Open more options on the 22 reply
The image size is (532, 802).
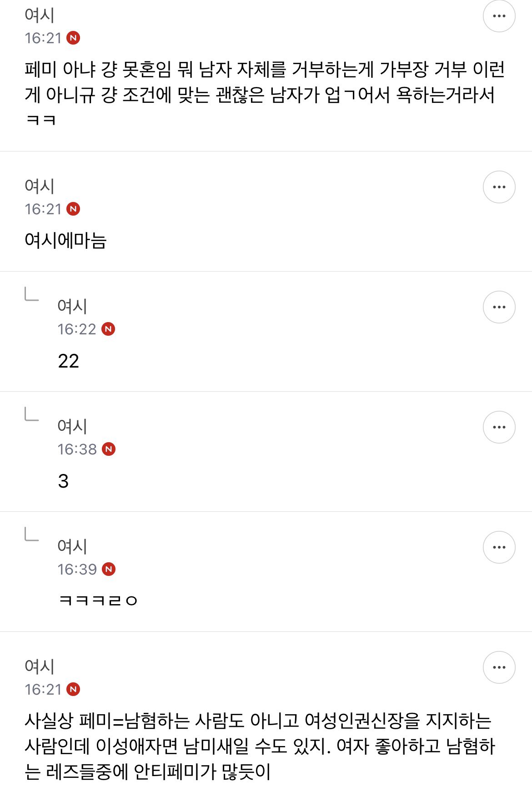point(499,307)
